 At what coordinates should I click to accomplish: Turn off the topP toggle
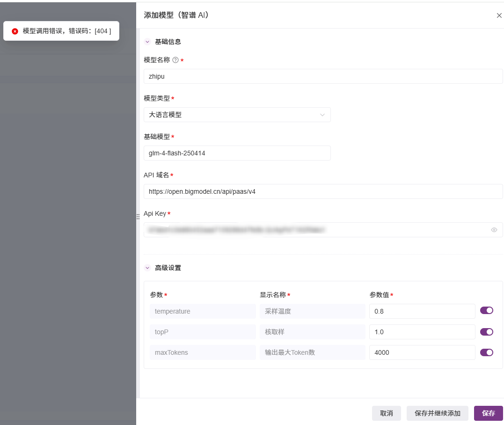coord(487,332)
